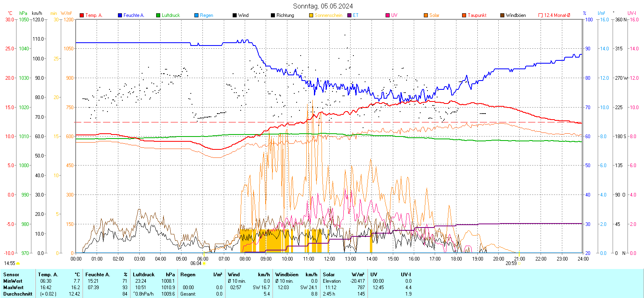The image size is (644, 298).
Task: Click the 14:55 time indicator at bottom left
Action: point(10,263)
